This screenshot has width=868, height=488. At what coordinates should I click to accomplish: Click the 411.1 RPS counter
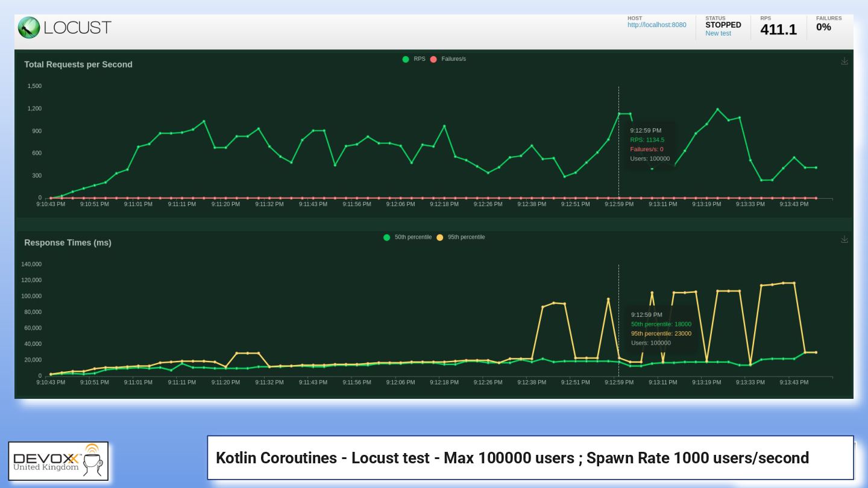tap(778, 30)
